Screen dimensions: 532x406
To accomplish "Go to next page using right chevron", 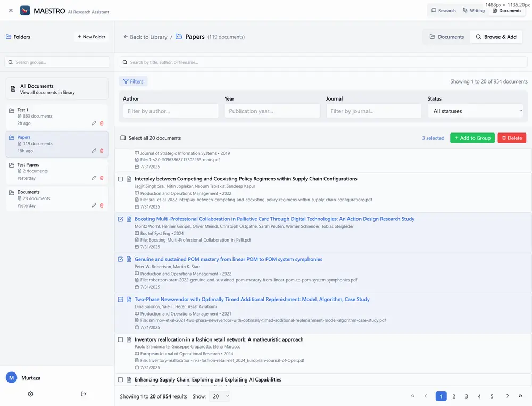I will tap(508, 396).
